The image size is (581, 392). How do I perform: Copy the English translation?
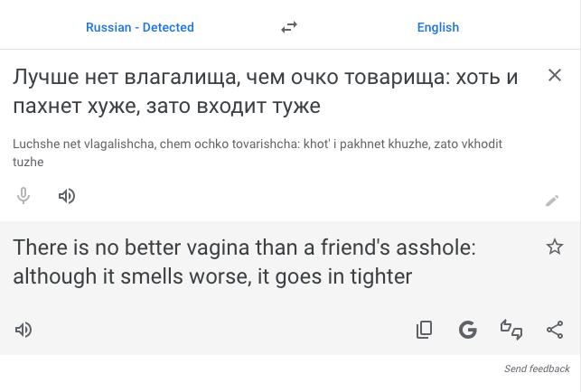click(x=424, y=330)
